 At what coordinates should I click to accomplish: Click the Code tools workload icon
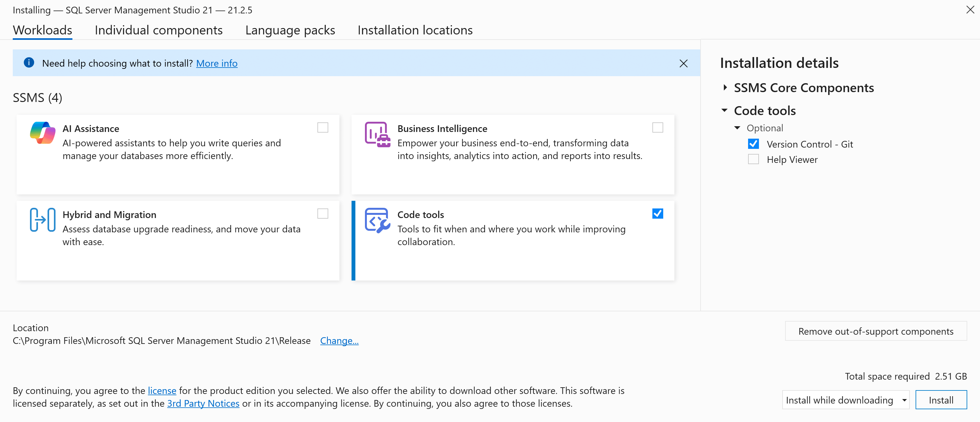377,220
